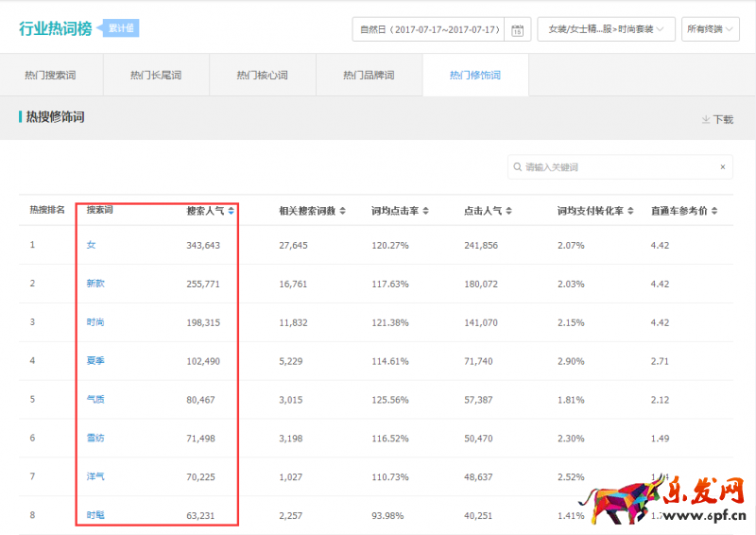Sort by 点击人气 arrows
Image resolution: width=756 pixels, height=535 pixels.
[509, 211]
